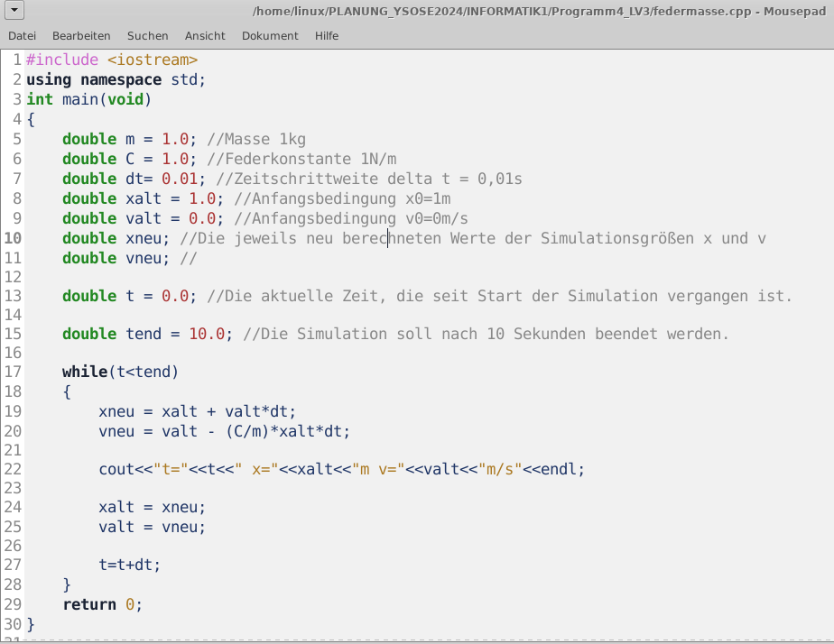834x644 pixels.
Task: Click line number 22 in the gutter
Action: coord(13,469)
